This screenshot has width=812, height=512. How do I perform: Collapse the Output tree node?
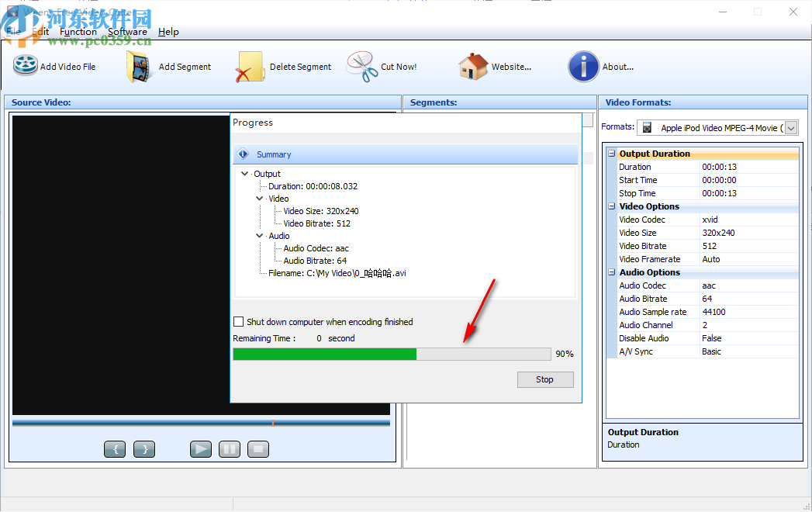pyautogui.click(x=244, y=174)
